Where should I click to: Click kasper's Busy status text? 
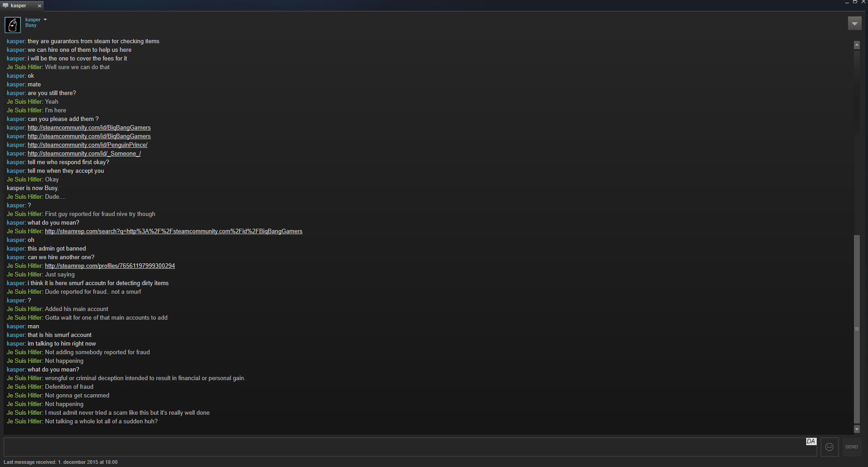[x=31, y=25]
